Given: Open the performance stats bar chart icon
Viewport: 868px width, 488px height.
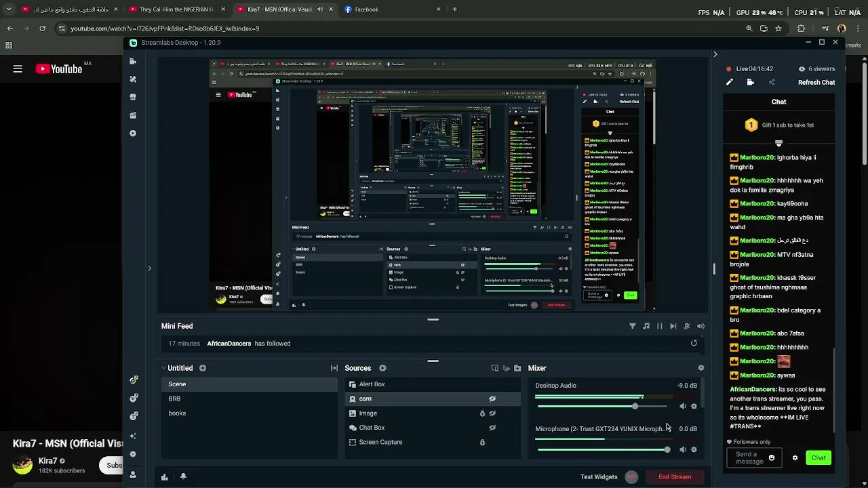Looking at the screenshot, I should [x=164, y=477].
